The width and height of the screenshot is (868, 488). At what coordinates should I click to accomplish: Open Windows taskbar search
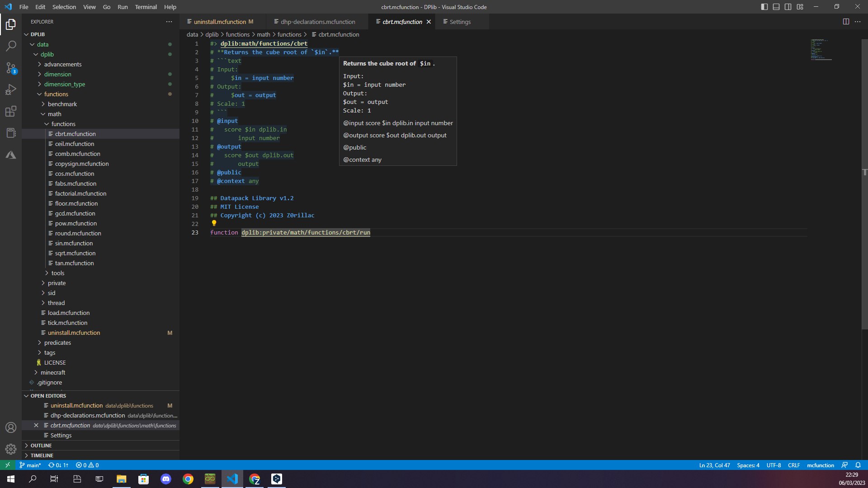pyautogui.click(x=33, y=479)
